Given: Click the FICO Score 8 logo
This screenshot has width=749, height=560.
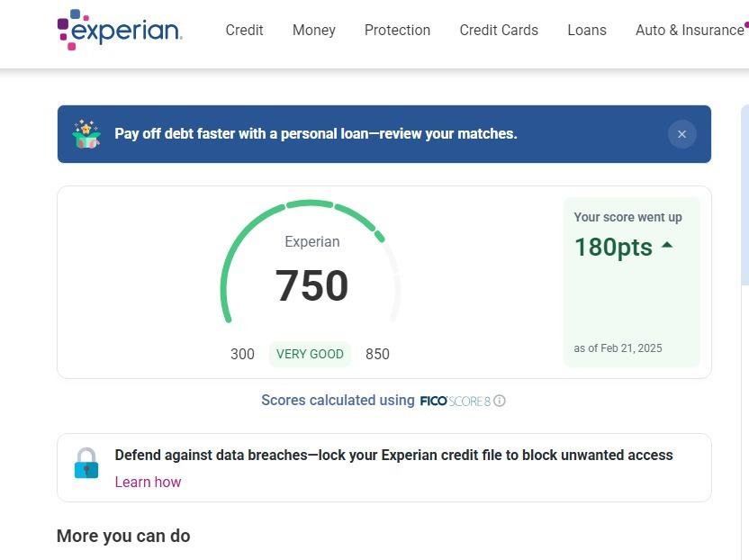Looking at the screenshot, I should click(x=455, y=401).
